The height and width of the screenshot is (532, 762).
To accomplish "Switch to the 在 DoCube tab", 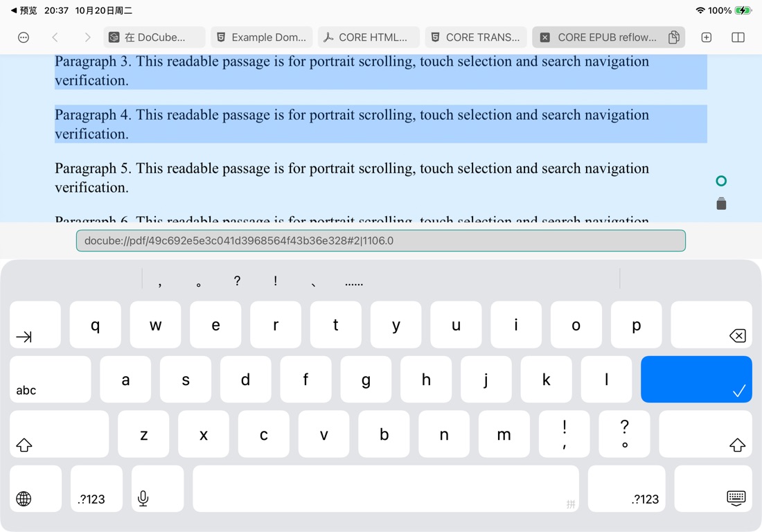I will 154,37.
